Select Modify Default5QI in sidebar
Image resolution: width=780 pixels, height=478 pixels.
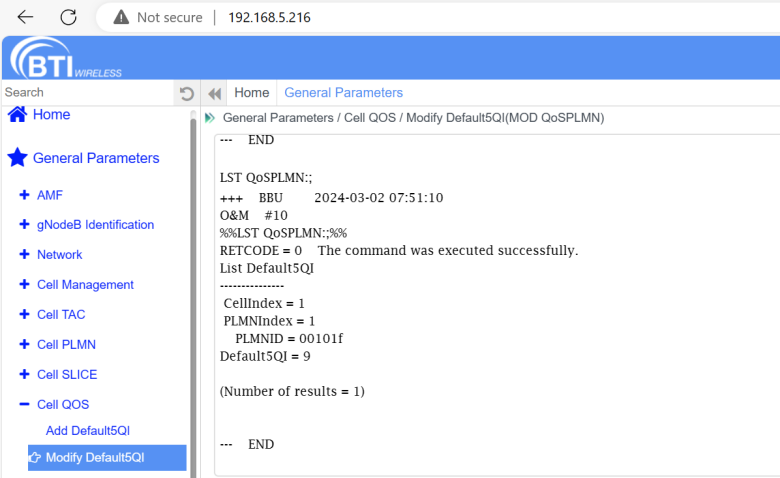(94, 458)
